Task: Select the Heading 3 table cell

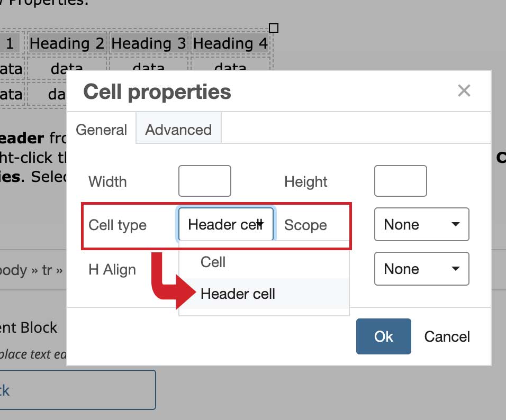Action: pos(149,43)
